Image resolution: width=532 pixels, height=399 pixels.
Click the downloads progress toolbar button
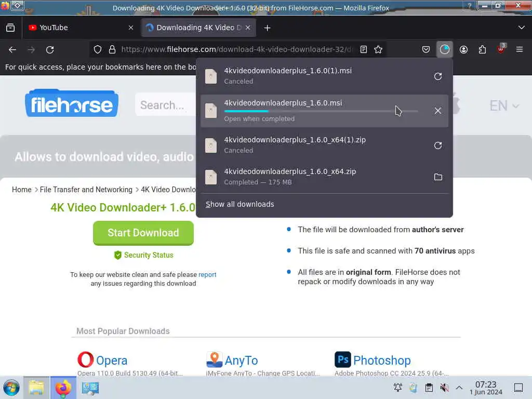click(445, 49)
